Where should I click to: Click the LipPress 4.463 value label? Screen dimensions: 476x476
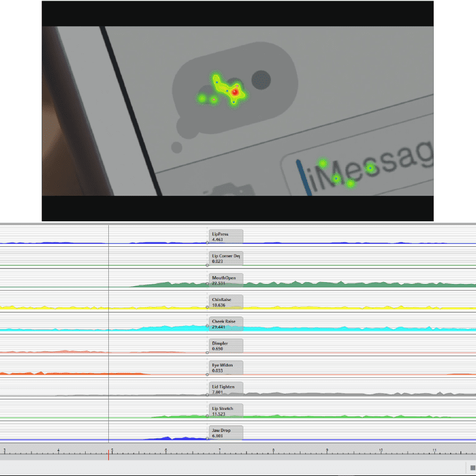[x=226, y=236]
